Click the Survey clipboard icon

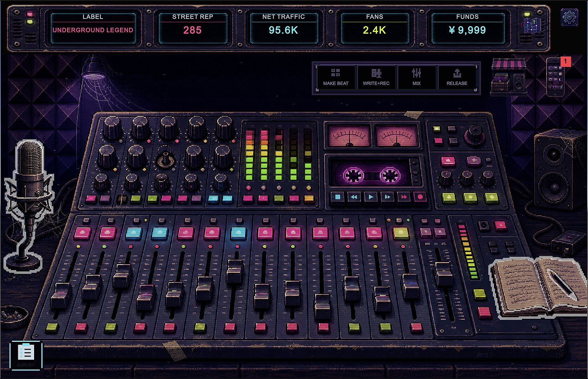pos(26,355)
